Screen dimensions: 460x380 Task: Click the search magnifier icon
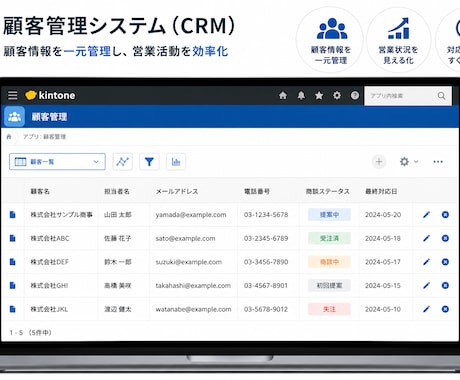441,96
